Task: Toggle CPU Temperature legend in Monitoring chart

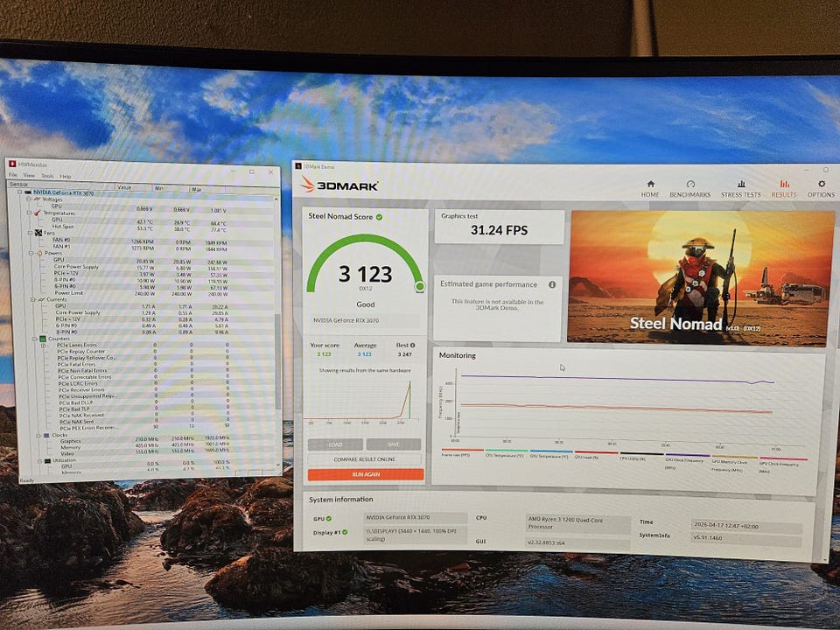Action: pos(506,453)
